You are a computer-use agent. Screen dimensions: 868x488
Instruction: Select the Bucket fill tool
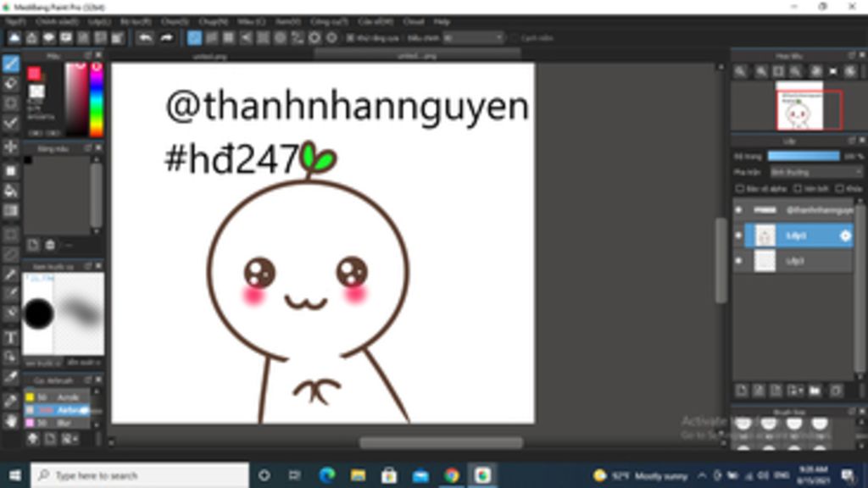[x=10, y=191]
